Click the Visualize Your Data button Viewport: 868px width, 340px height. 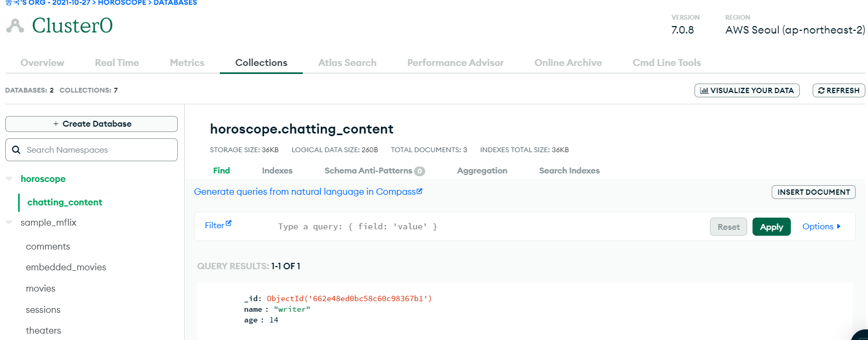[747, 90]
